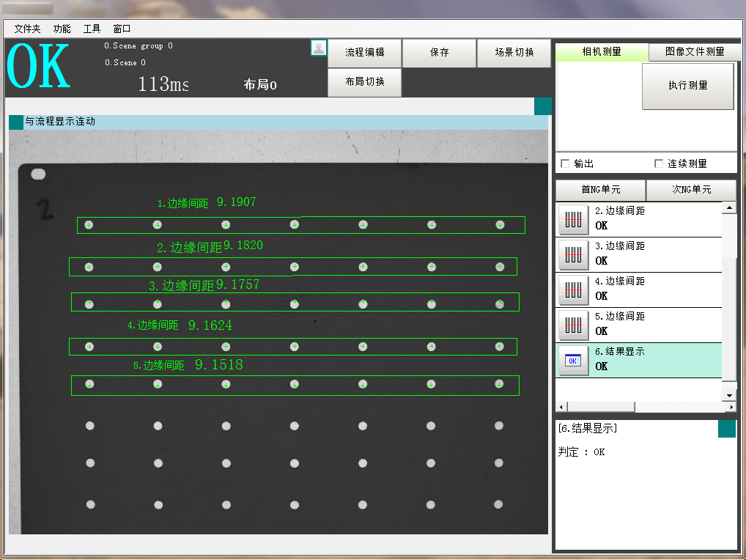Switch to the 图像文件测量 tab
This screenshot has width=746, height=560.
(694, 51)
